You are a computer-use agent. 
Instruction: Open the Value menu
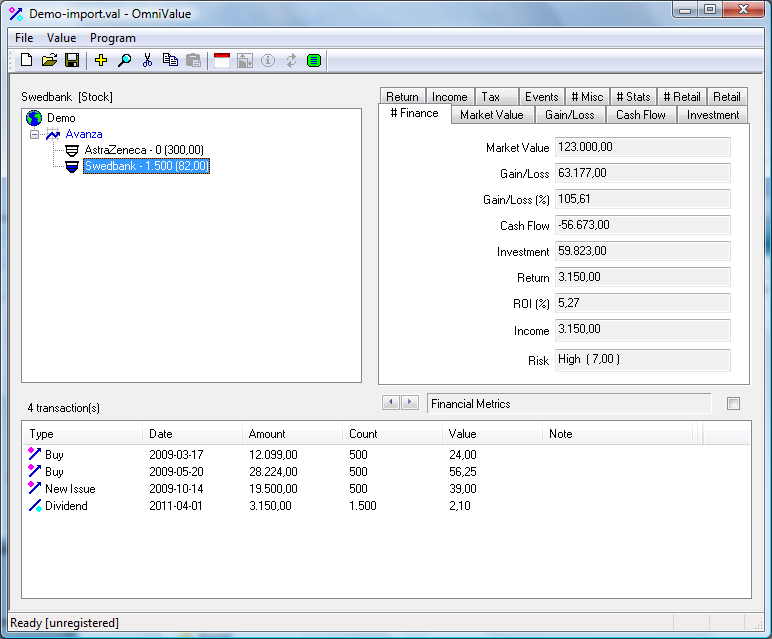(62, 38)
